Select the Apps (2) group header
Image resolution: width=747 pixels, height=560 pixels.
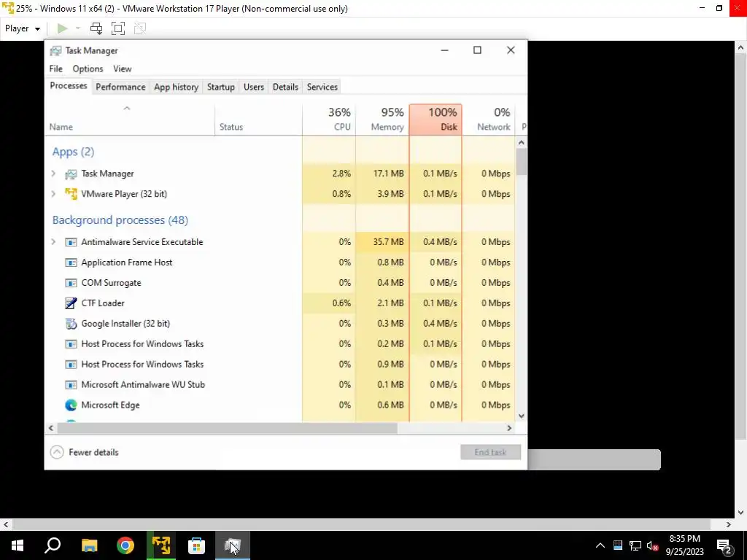[x=74, y=152]
